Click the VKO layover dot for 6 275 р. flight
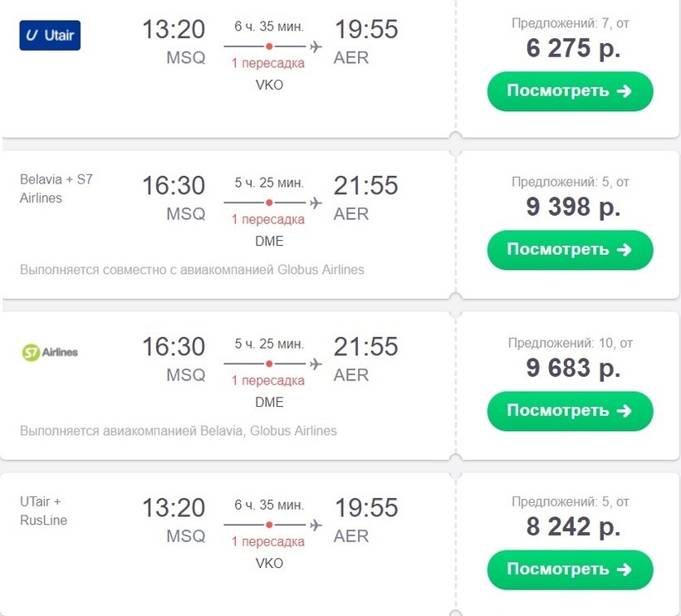Image resolution: width=681 pixels, height=616 pixels. pos(269,46)
